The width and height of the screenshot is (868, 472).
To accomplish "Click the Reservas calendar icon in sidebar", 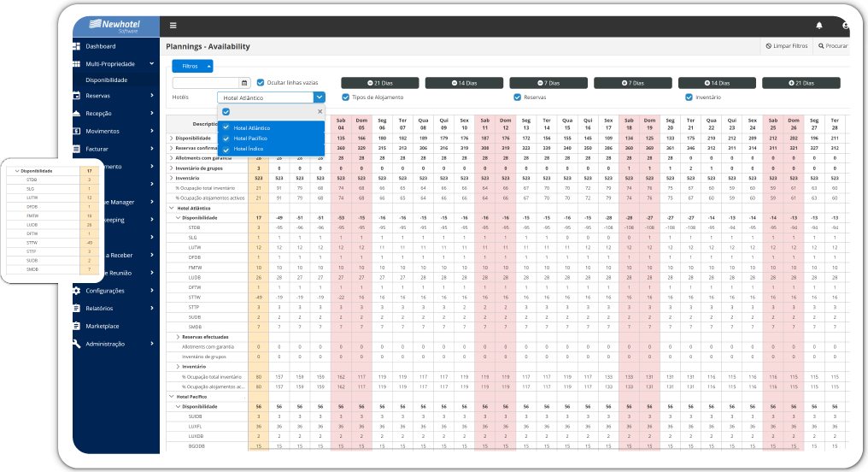I will coord(77,96).
